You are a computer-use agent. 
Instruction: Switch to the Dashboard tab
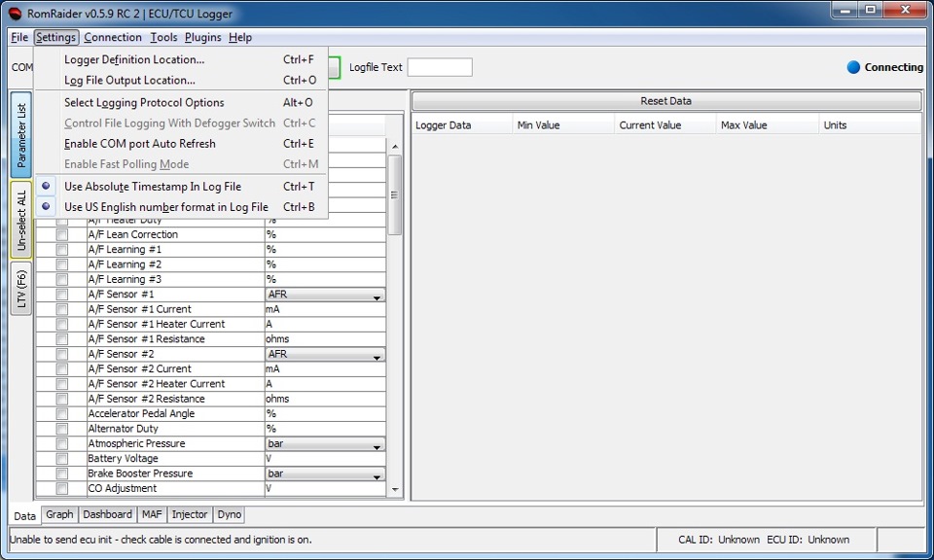(x=107, y=514)
